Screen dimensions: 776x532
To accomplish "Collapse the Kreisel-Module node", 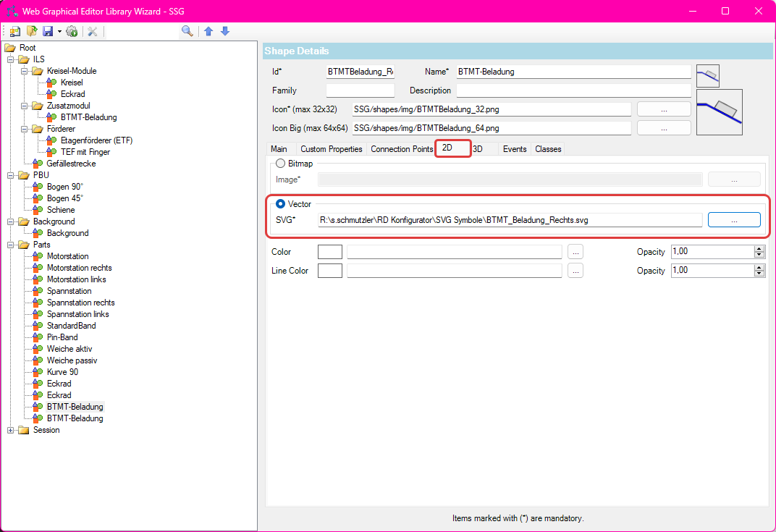I will (25, 71).
